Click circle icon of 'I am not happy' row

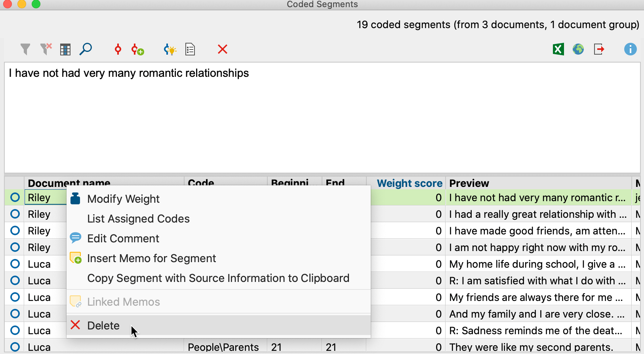coord(15,247)
